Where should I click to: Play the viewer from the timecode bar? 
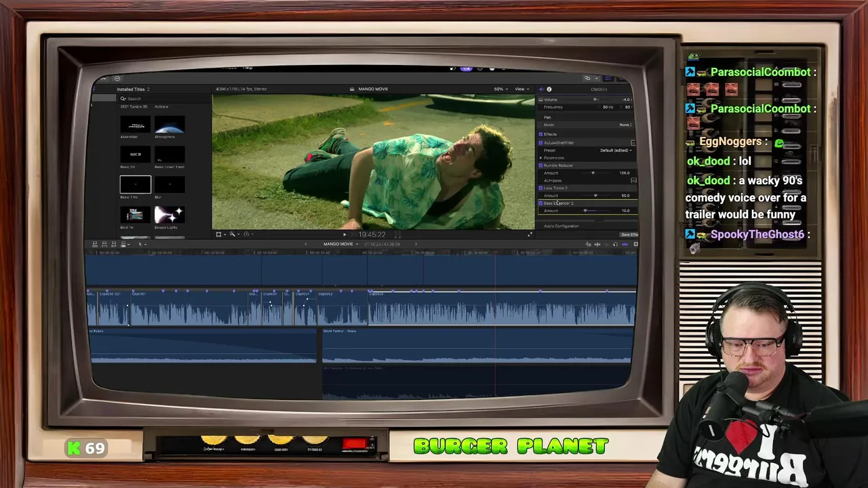tap(344, 235)
